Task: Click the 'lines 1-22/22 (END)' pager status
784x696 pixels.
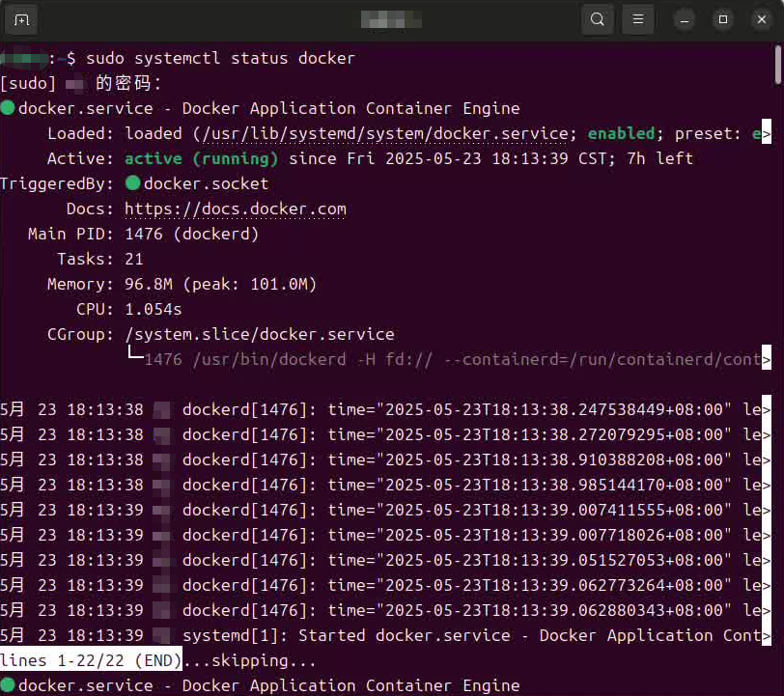Action: pyautogui.click(x=91, y=660)
